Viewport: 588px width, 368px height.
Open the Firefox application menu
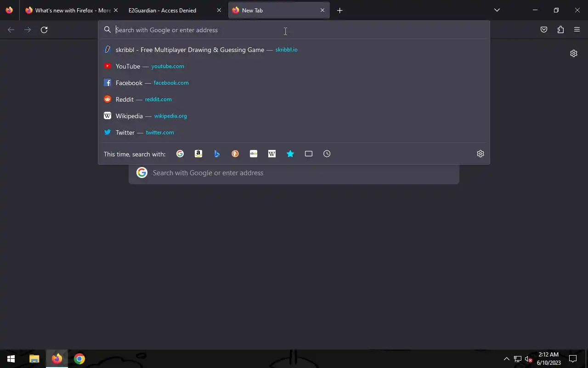coord(577,29)
